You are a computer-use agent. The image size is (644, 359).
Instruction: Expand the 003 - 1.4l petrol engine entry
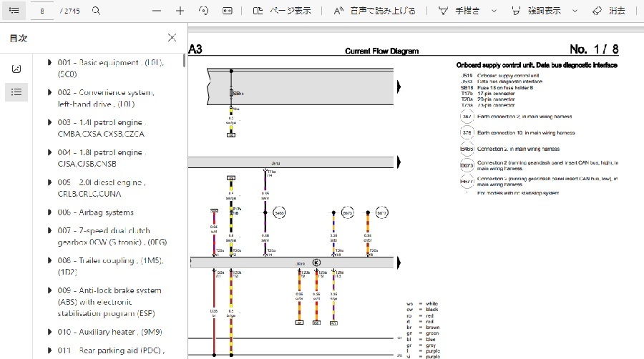click(49, 123)
